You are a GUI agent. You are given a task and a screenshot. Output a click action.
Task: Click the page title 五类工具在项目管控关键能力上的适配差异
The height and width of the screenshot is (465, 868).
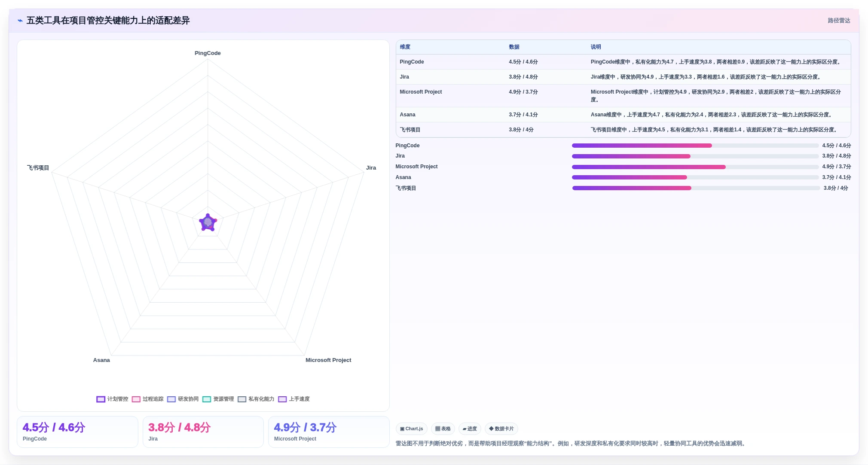click(x=108, y=21)
